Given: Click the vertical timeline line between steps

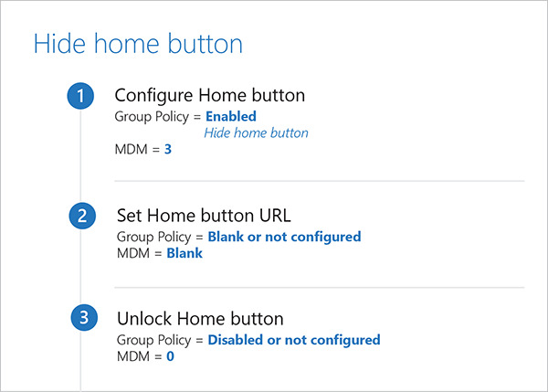Looking at the screenshot, I should pyautogui.click(x=83, y=164).
